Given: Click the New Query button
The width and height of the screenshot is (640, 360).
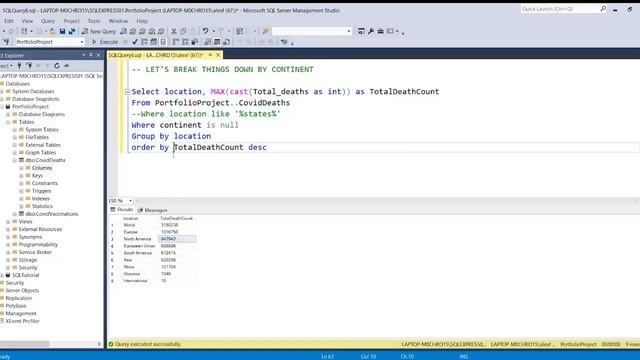Looking at the screenshot, I should (x=99, y=31).
